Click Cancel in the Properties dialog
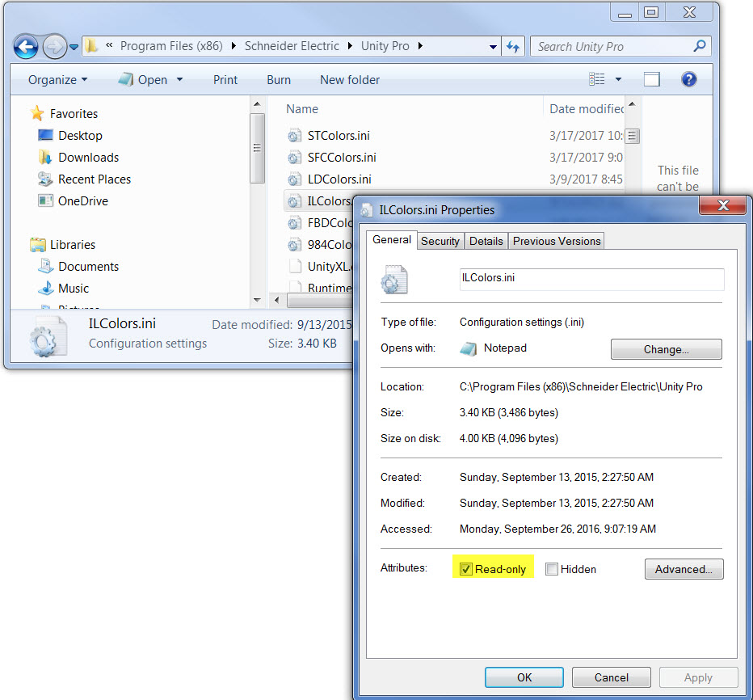The height and width of the screenshot is (700, 753). (x=612, y=677)
